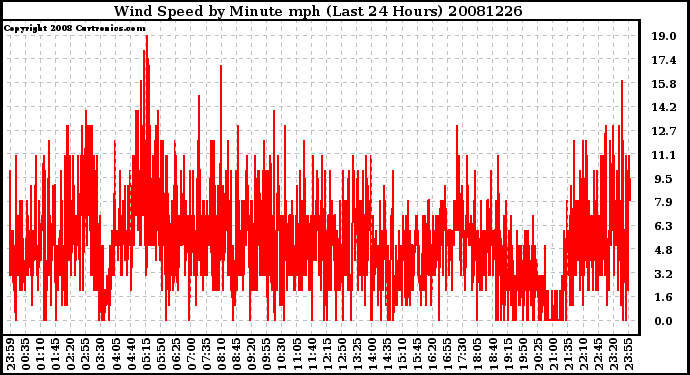
Task: Click the x-axis time label 15:45
Action: coord(418,355)
